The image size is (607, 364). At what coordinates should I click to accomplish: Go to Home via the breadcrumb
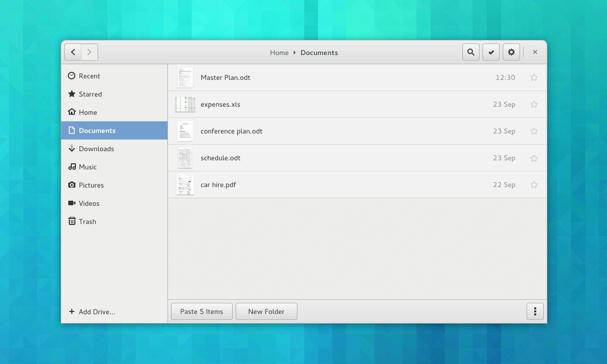click(279, 53)
